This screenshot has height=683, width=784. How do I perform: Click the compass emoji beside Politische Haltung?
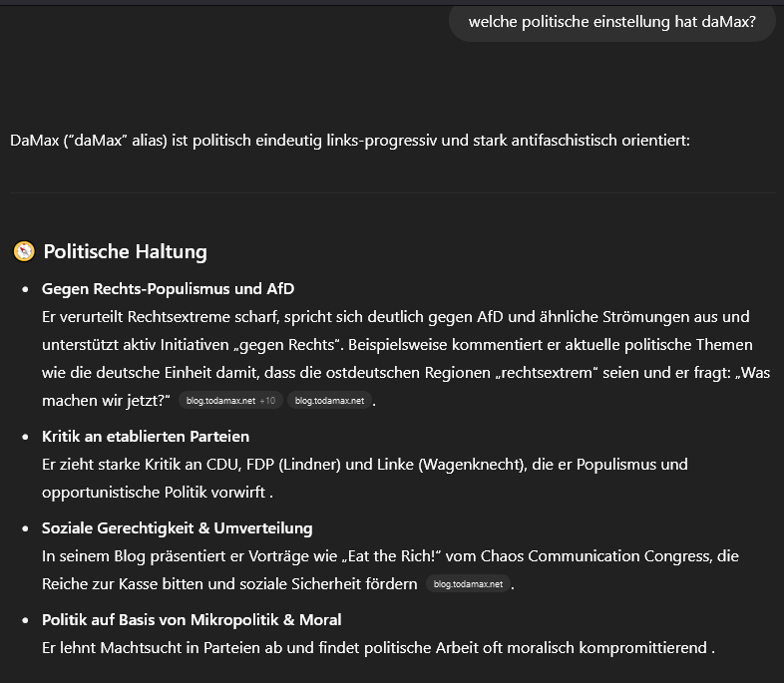(24, 251)
